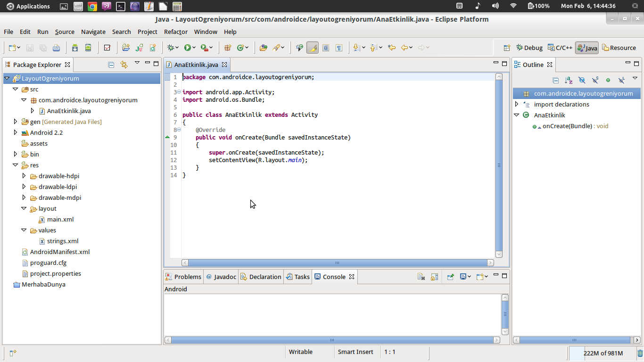Open the Android Virtual Device Manager icon
Image resolution: width=644 pixels, height=362 pixels.
point(88,48)
